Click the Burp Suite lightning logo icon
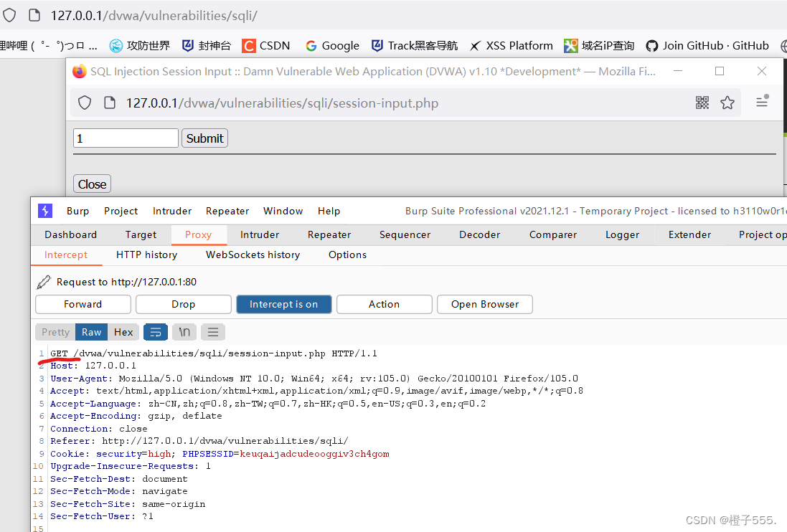Image resolution: width=787 pixels, height=532 pixels. click(45, 211)
